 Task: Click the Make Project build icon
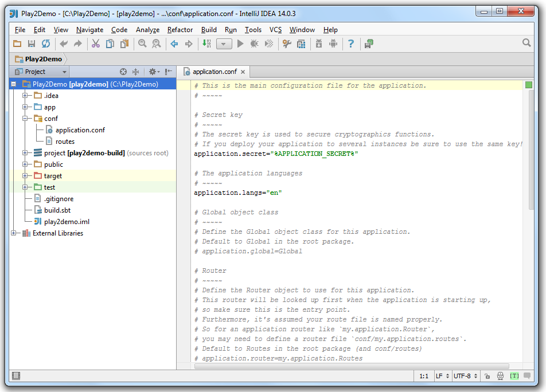(207, 44)
